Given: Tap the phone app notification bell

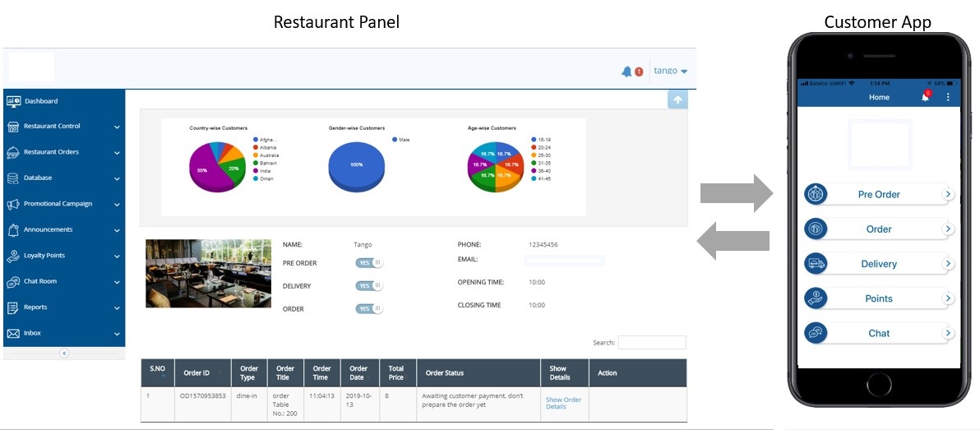Looking at the screenshot, I should click(x=925, y=97).
